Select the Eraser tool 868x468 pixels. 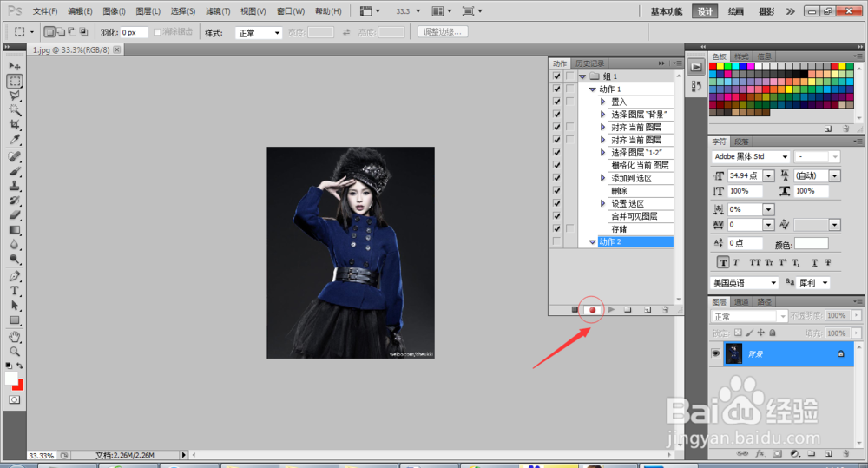(x=15, y=214)
